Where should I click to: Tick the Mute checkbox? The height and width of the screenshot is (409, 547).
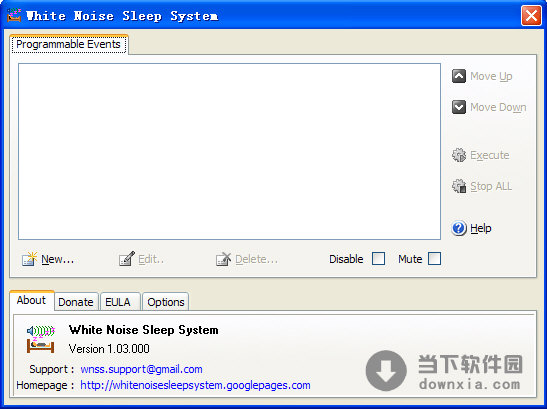point(434,259)
